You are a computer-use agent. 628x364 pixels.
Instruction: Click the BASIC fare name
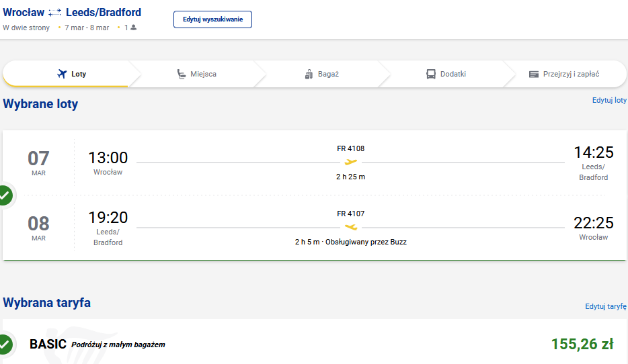click(48, 344)
